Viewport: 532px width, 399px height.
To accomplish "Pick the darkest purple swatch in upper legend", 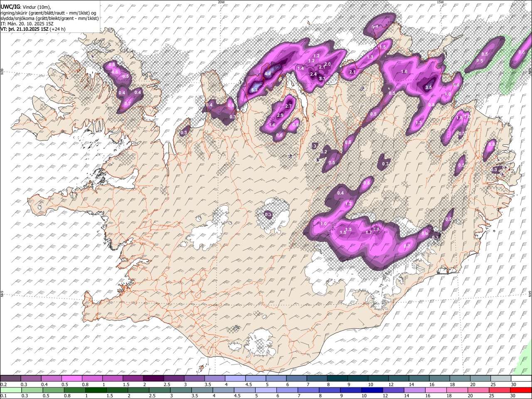I will click(154, 378).
